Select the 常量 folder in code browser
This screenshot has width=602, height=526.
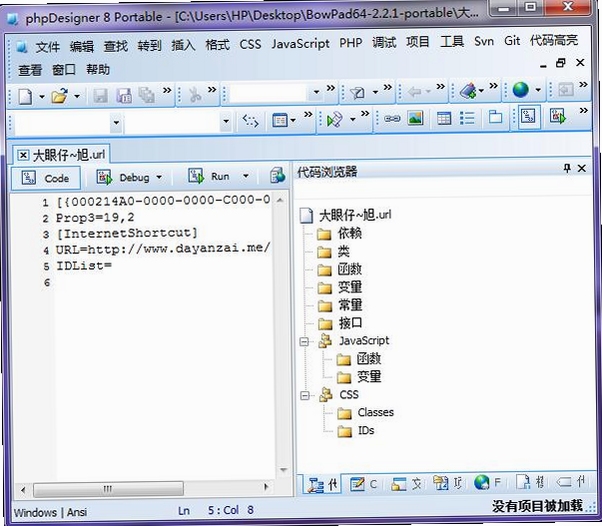click(x=350, y=305)
